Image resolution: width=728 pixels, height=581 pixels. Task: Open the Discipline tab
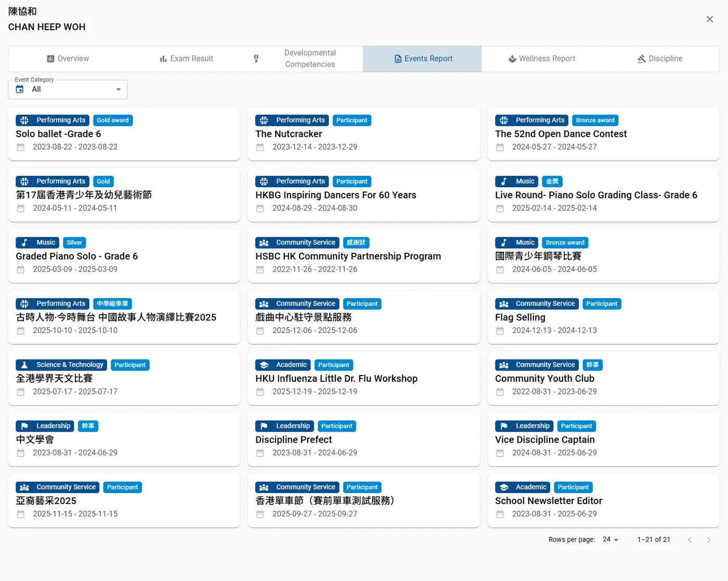660,59
